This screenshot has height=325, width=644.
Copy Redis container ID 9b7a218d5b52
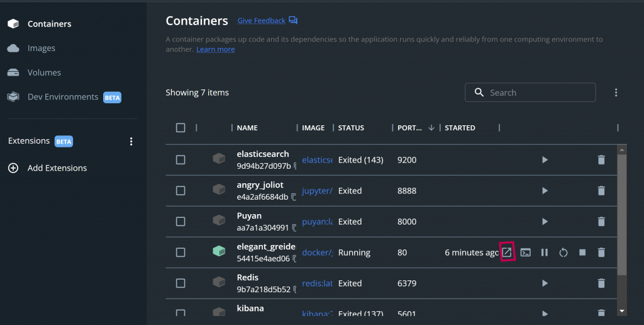(x=294, y=290)
